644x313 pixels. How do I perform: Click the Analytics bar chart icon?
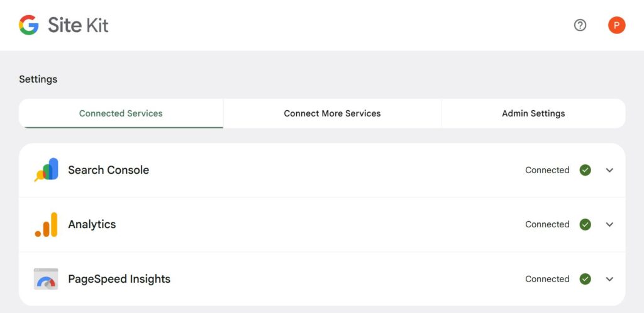click(46, 224)
